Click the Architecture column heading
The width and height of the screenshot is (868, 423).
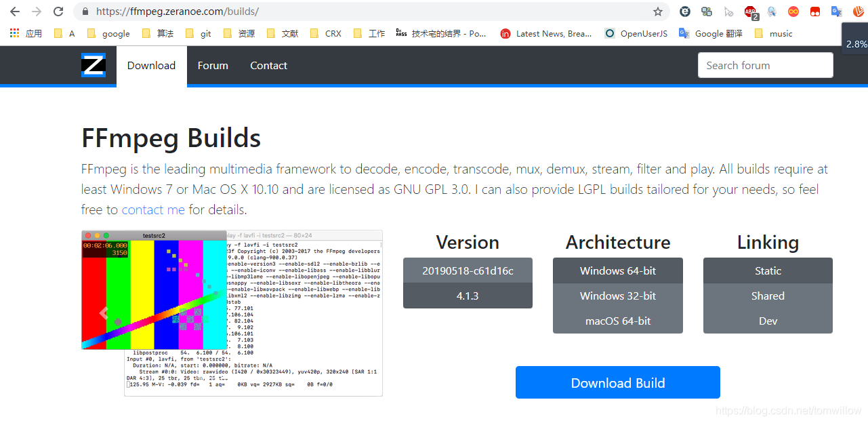[618, 243]
